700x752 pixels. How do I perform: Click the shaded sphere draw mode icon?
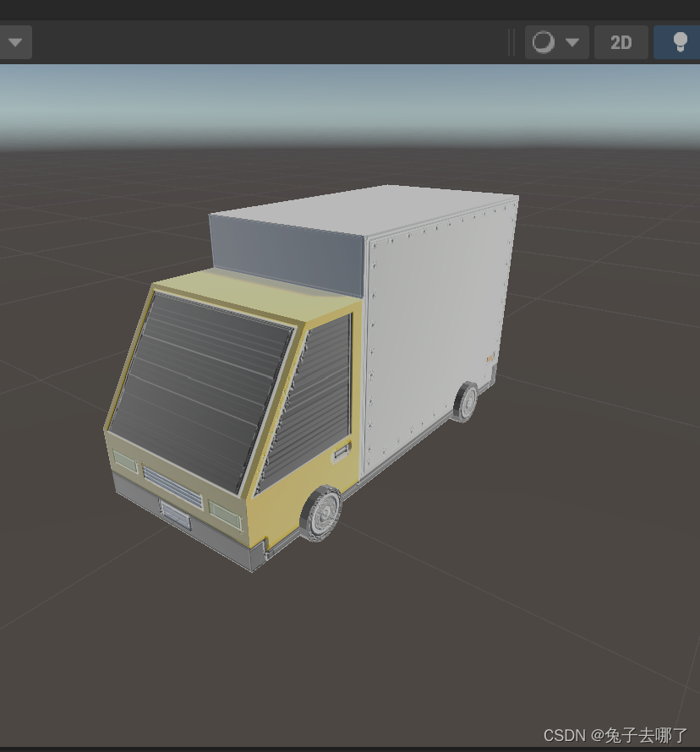[x=545, y=41]
